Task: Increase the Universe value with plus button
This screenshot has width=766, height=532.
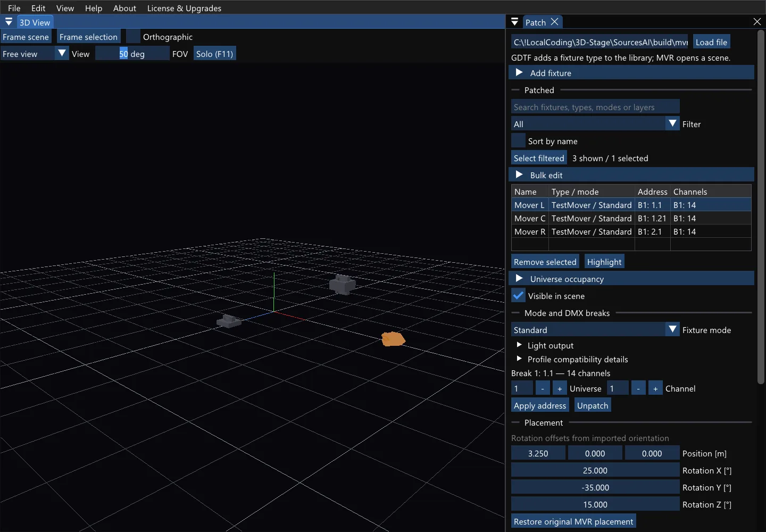Action: 560,388
